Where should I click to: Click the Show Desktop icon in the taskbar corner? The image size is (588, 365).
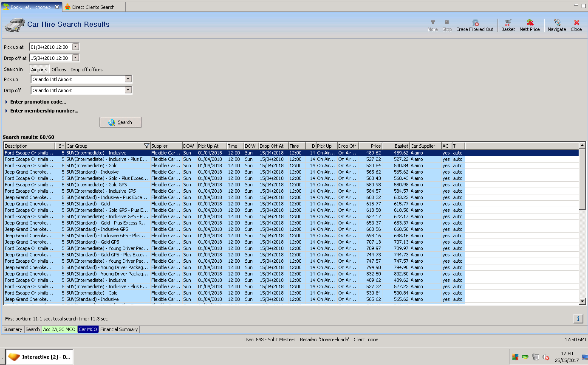point(585,357)
